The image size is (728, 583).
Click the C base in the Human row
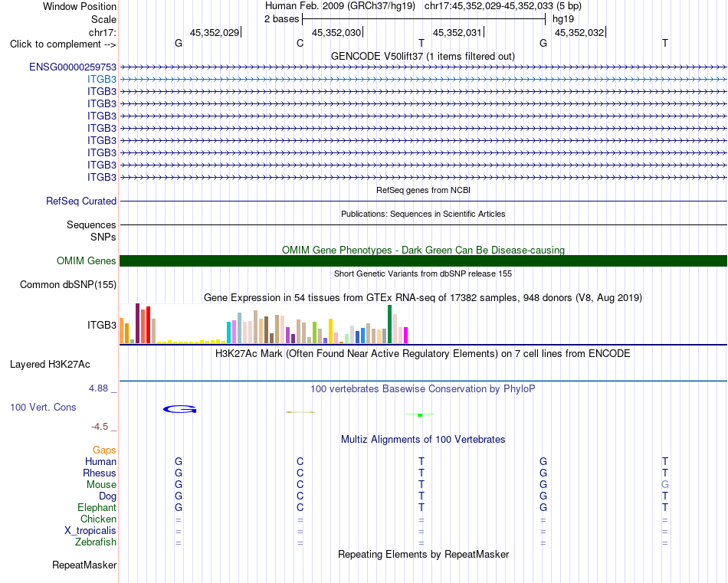coord(300,461)
